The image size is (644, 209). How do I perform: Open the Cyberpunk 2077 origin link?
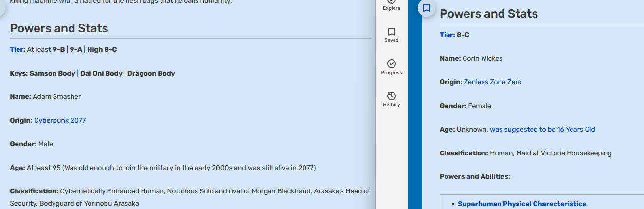click(x=60, y=120)
